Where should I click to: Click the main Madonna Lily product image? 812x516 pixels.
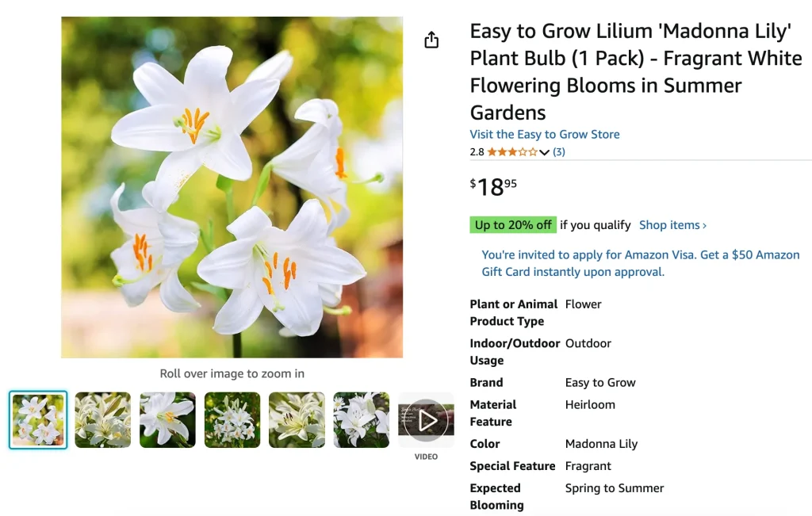[232, 187]
